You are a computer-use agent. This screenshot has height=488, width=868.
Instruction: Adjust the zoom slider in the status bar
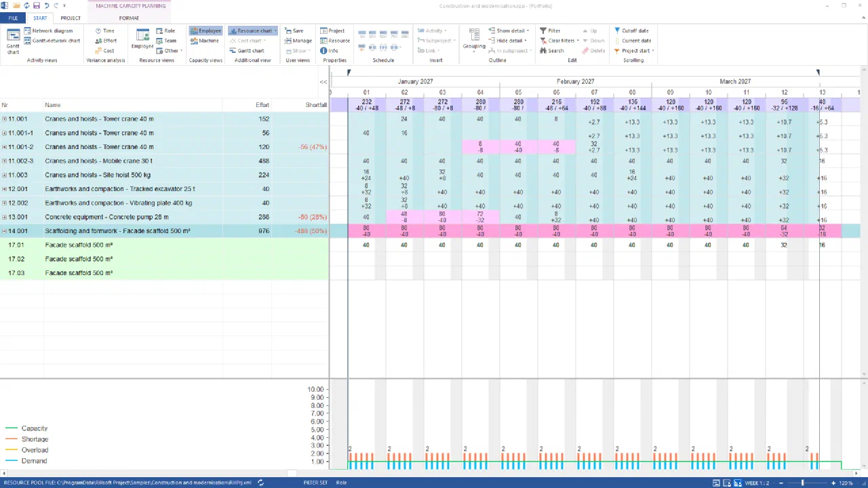803,483
